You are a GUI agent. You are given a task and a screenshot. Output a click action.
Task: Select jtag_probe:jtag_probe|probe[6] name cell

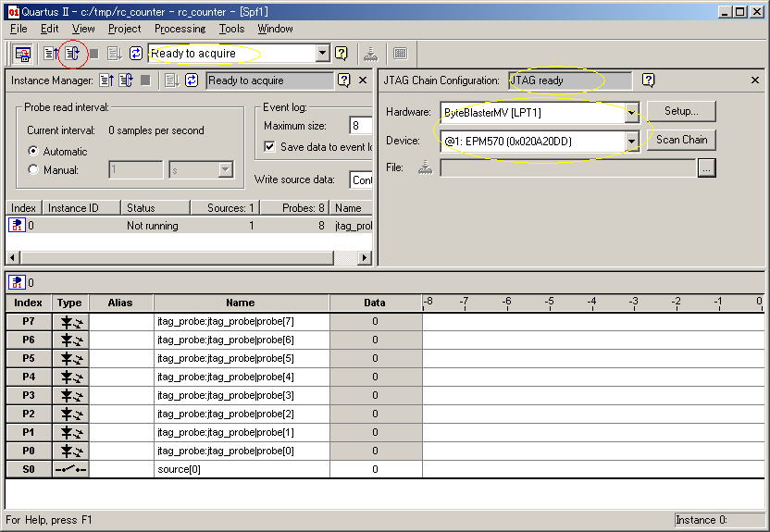coord(242,340)
